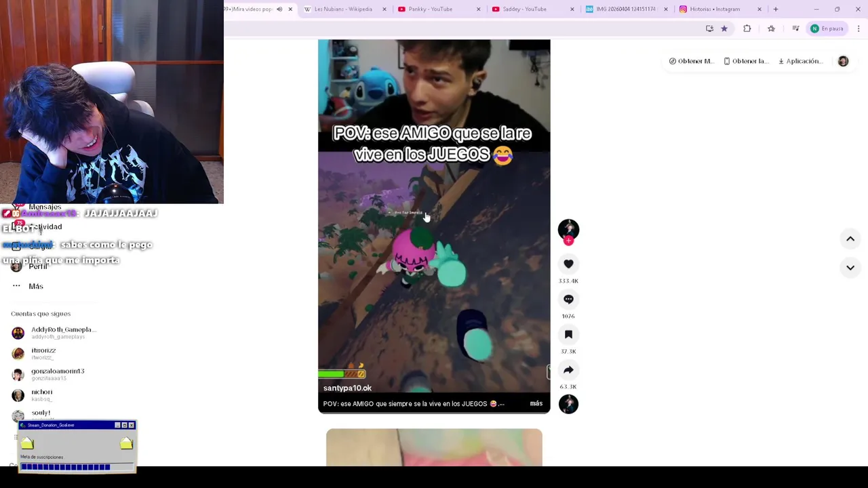
Task: Click the right folder icon in Stream_Donation_Goal window
Action: coord(126,443)
